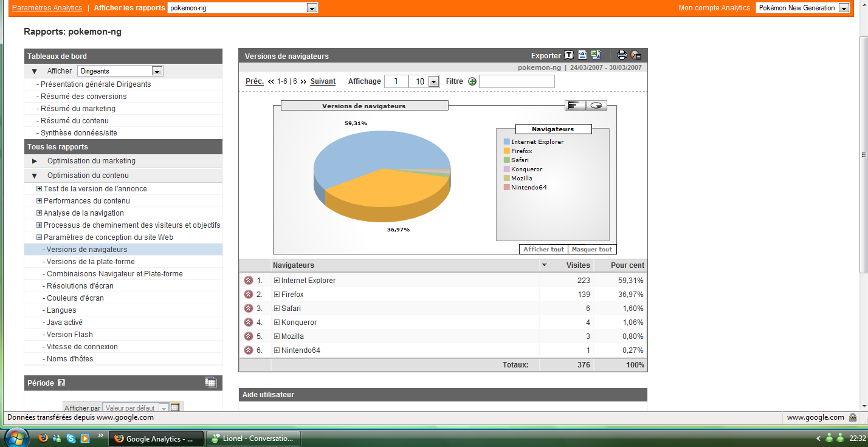868x447 pixels.
Task: Click calendar icon next to Valeur par défaut
Action: tap(175, 408)
